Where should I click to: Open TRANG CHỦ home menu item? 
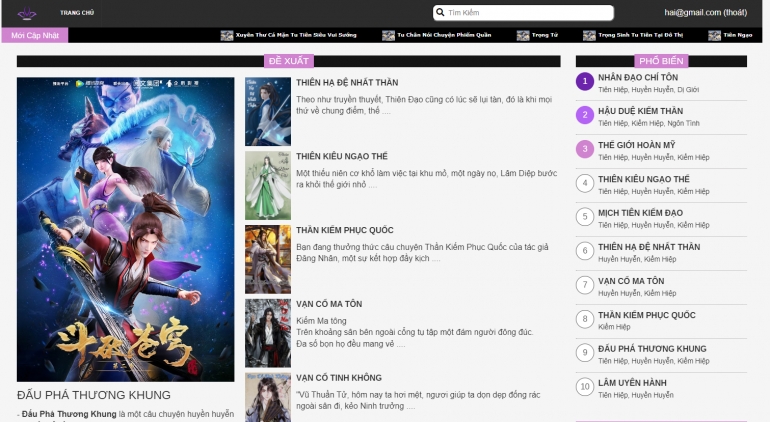(77, 13)
